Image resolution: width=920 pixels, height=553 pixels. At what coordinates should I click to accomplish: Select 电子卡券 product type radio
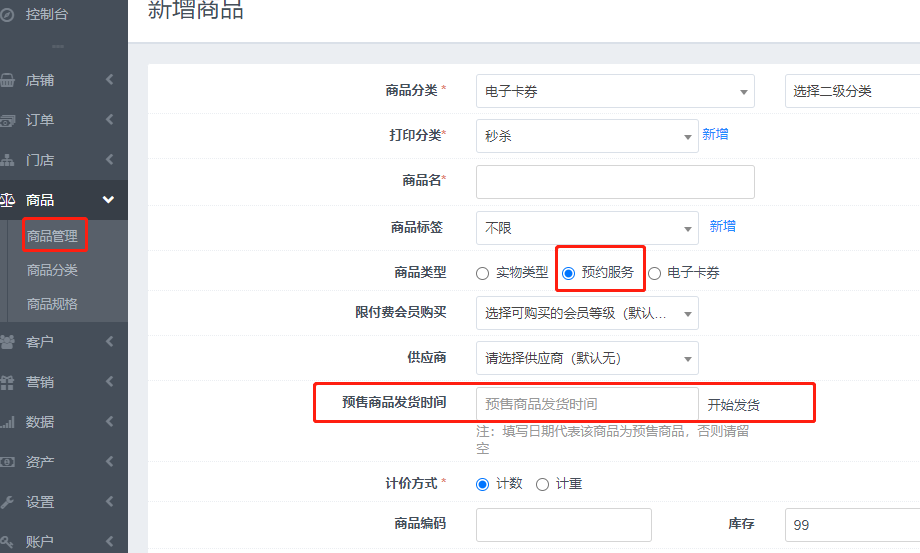pyautogui.click(x=654, y=273)
